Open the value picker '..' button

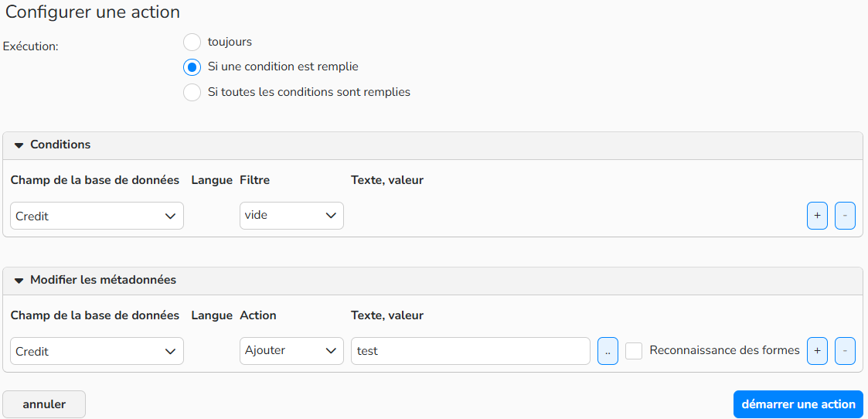(x=608, y=351)
